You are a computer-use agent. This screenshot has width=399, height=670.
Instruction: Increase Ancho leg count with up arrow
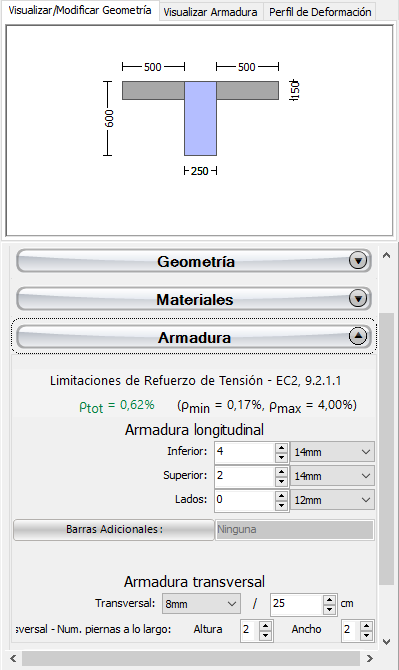tap(366, 625)
